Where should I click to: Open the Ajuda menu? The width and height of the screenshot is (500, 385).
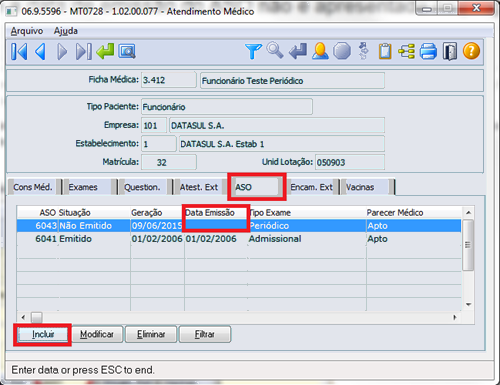tap(66, 31)
